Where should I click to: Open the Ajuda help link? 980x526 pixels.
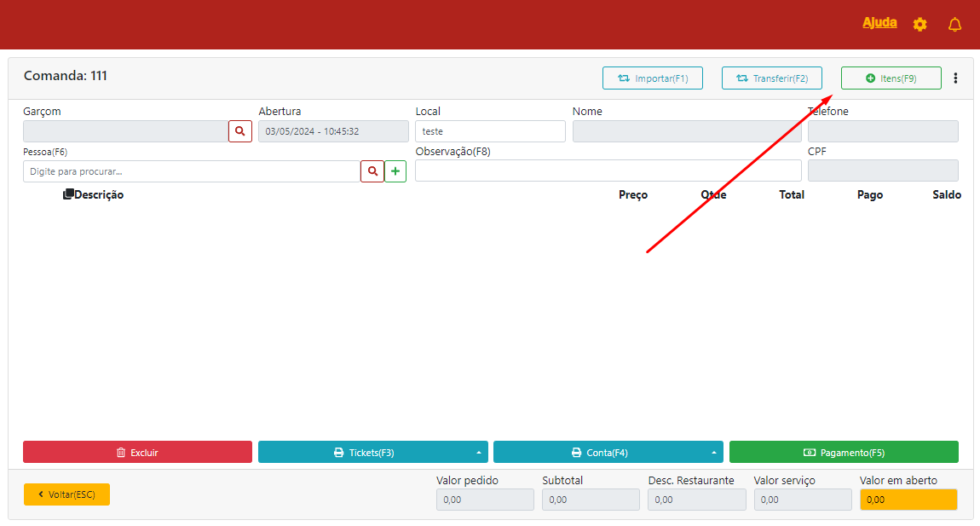coord(879,23)
